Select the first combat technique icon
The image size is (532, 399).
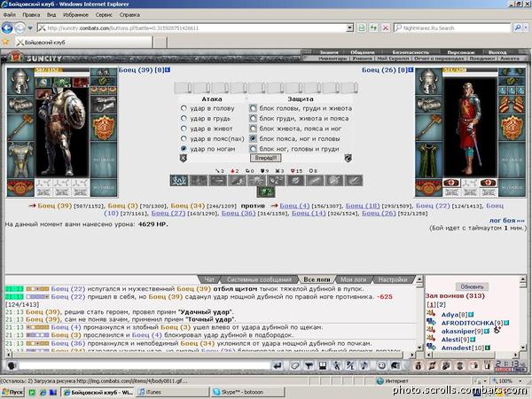pos(179,180)
